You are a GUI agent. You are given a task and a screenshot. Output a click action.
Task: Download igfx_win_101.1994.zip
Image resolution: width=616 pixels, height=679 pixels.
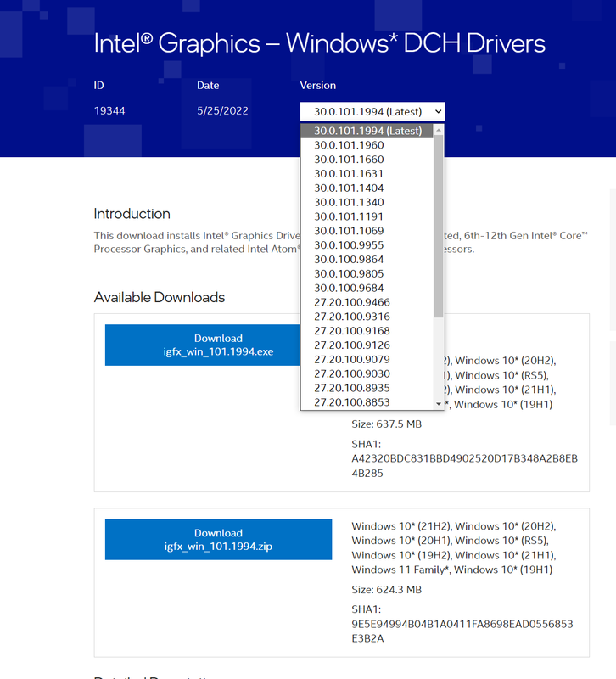click(x=218, y=540)
